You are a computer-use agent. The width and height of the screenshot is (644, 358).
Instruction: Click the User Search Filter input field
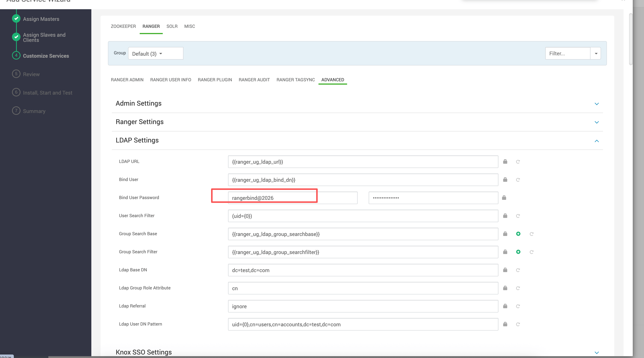coord(363,216)
